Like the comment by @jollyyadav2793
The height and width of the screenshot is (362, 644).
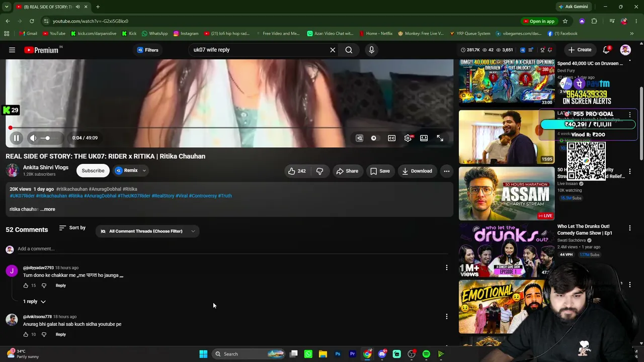click(26, 286)
